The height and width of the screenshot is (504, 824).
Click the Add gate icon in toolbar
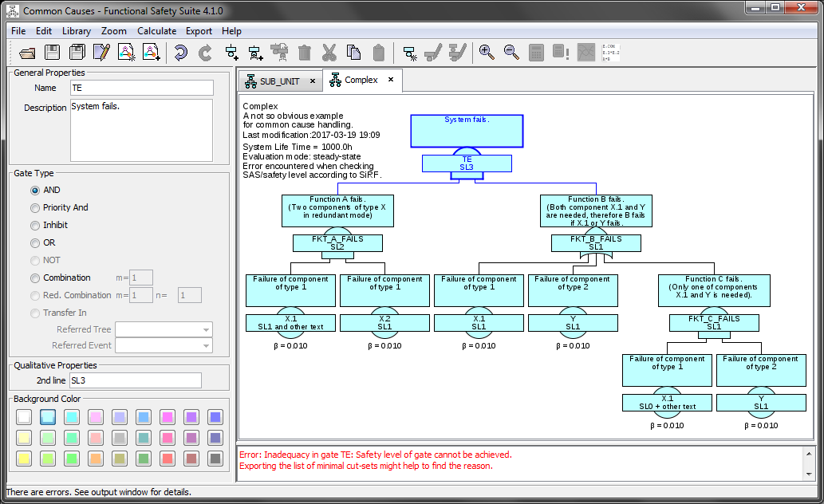click(x=232, y=53)
